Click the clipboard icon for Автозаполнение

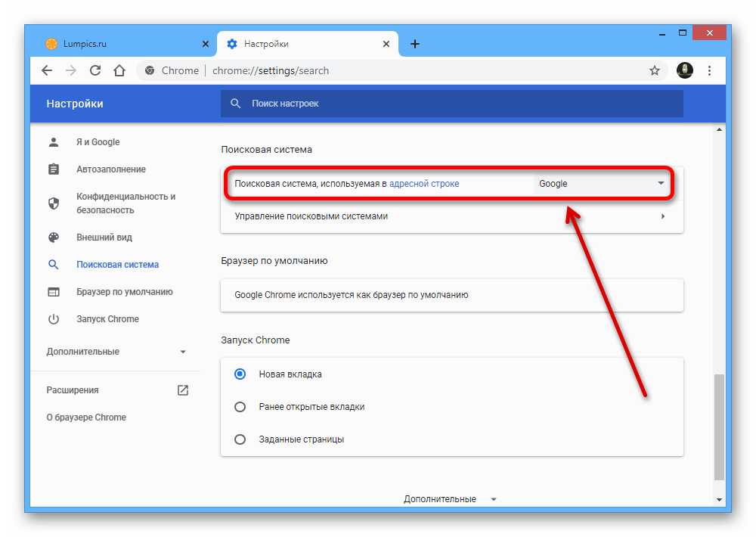pyautogui.click(x=54, y=169)
